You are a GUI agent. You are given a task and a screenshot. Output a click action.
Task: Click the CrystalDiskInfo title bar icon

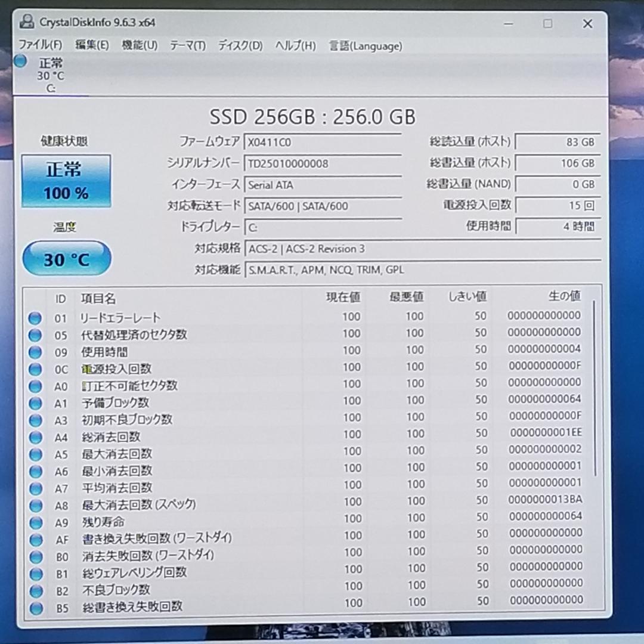[26, 23]
